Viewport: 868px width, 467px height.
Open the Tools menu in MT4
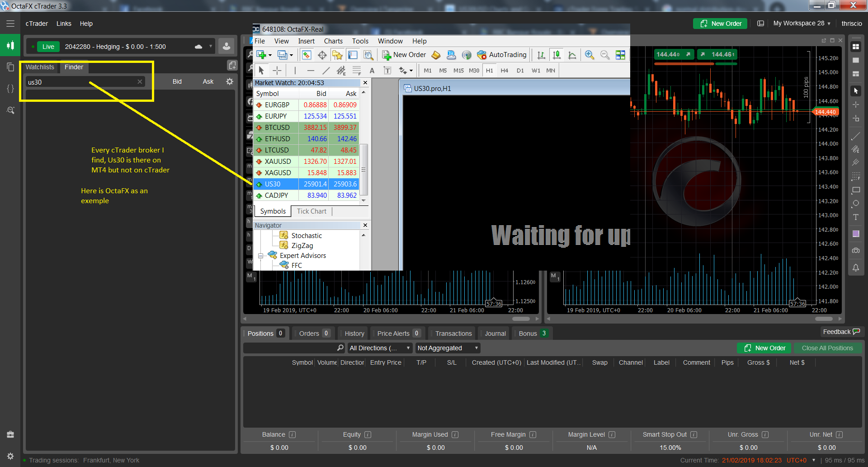pyautogui.click(x=360, y=41)
